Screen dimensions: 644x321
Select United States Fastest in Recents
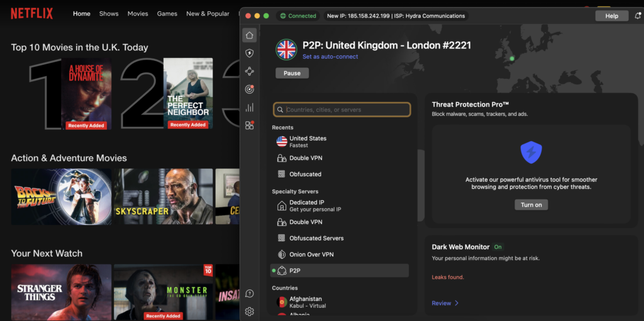tap(340, 142)
